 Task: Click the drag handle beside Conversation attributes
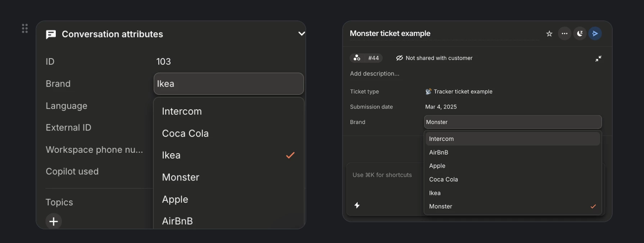[x=25, y=28]
